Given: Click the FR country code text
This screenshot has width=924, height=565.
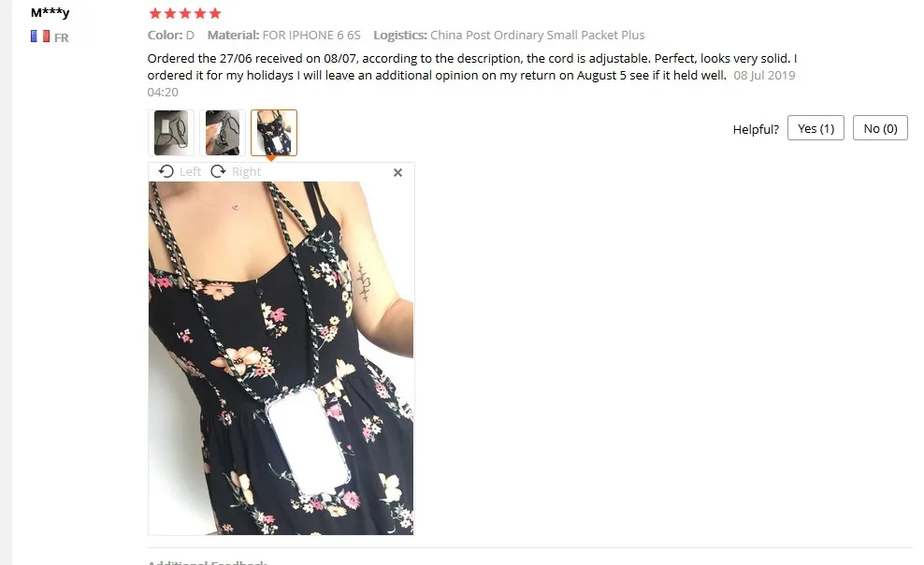Looking at the screenshot, I should pos(62,37).
